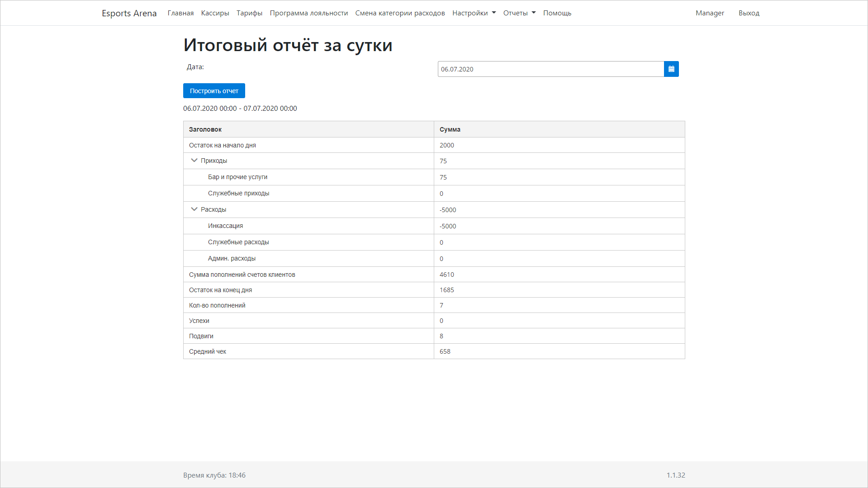Click the Построить отчет button
Screen dimensions: 868x488
[x=214, y=90]
